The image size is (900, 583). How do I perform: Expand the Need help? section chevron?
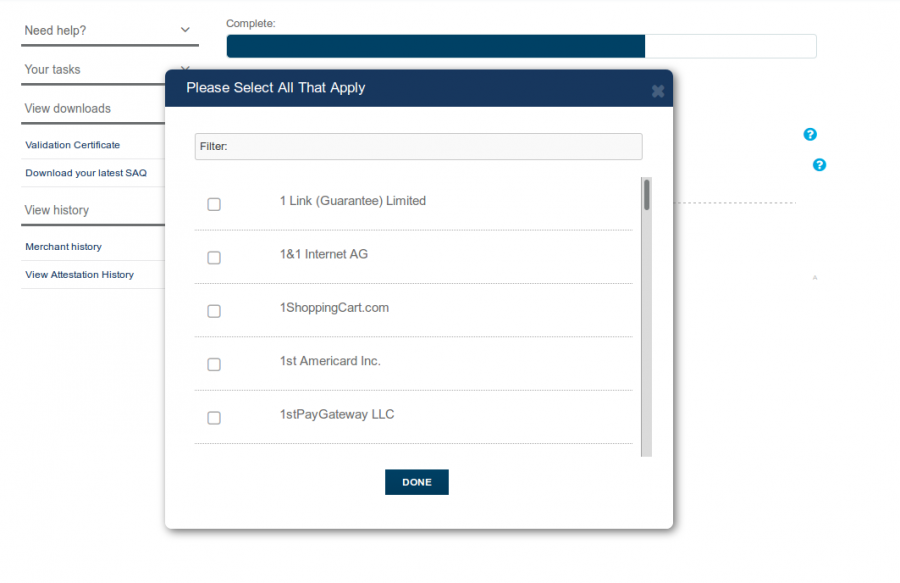[x=185, y=30]
